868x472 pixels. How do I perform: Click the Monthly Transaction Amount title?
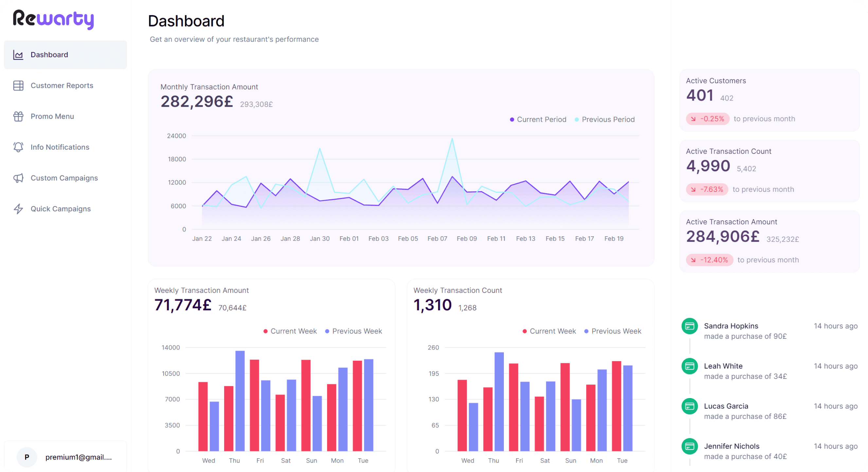click(x=209, y=87)
